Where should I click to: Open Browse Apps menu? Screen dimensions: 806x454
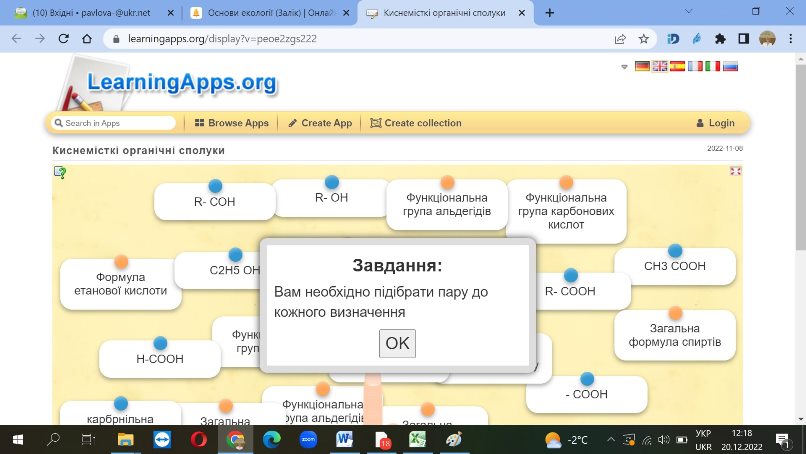click(232, 123)
